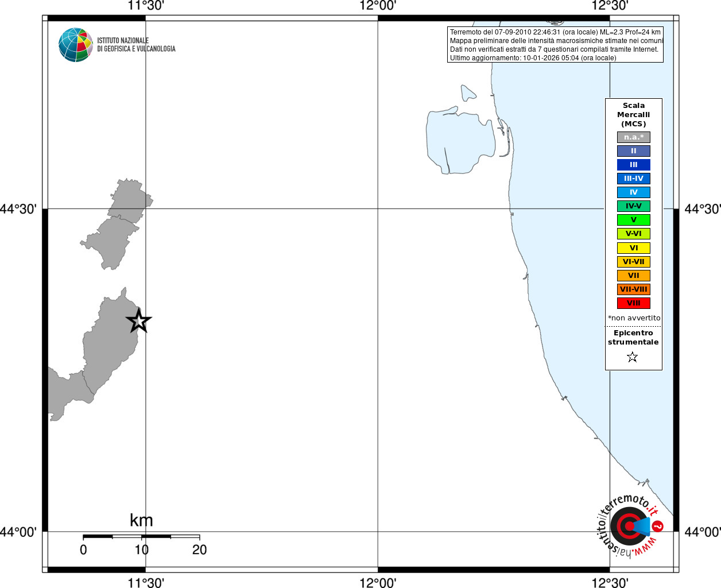Viewport: 721px width, 588px height.
Task: Click the 'Mappa preliminare delle intensità' line
Action: tap(556, 41)
